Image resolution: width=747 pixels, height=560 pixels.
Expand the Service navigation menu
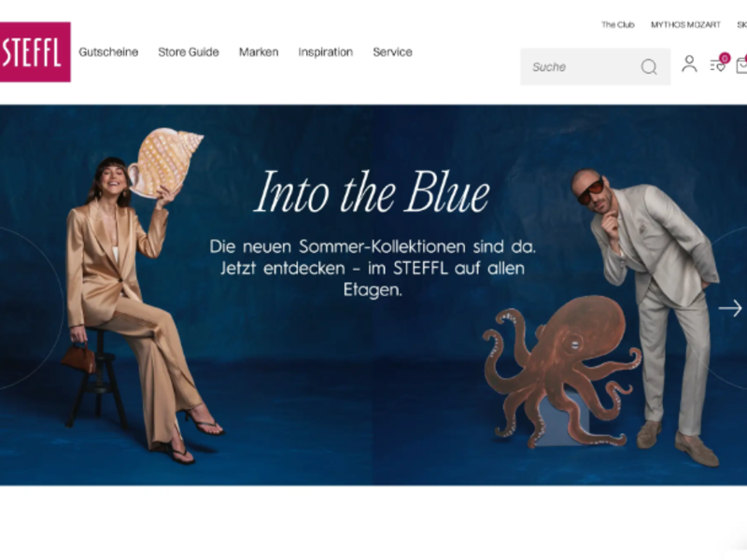pos(392,52)
